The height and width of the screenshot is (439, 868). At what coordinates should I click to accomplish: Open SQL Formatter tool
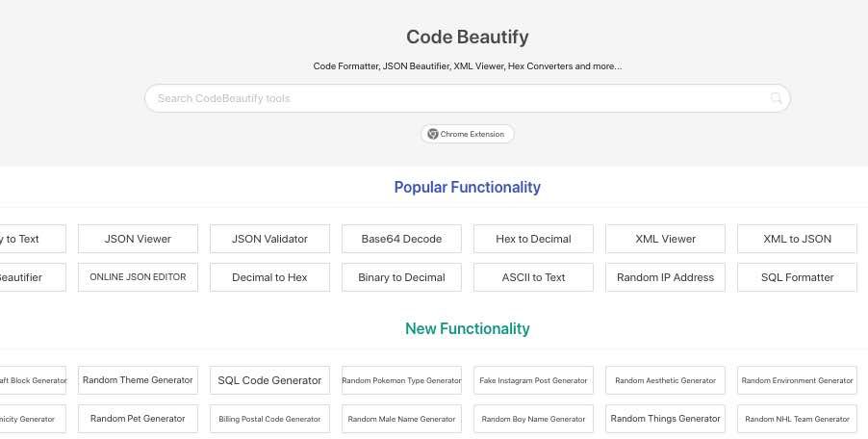pos(797,277)
